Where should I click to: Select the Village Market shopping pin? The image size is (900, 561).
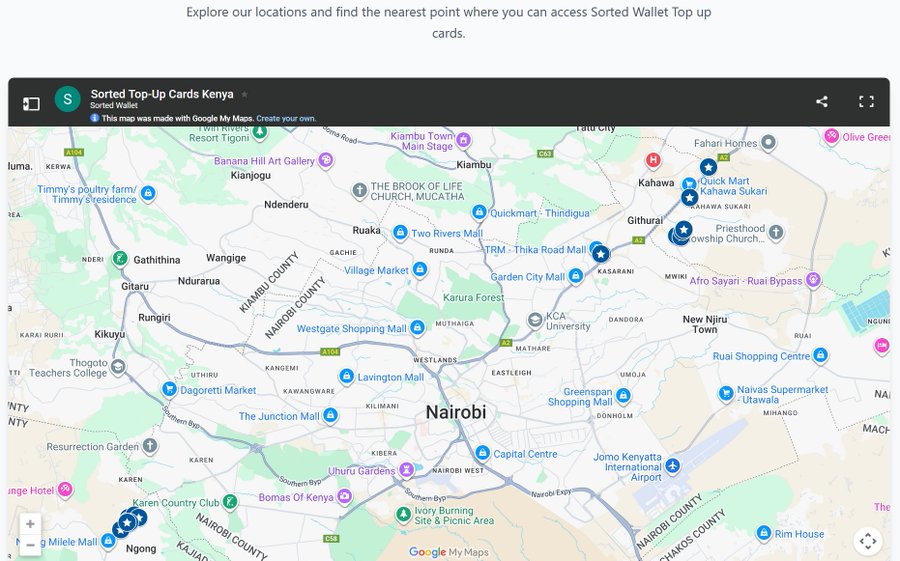coord(420,269)
